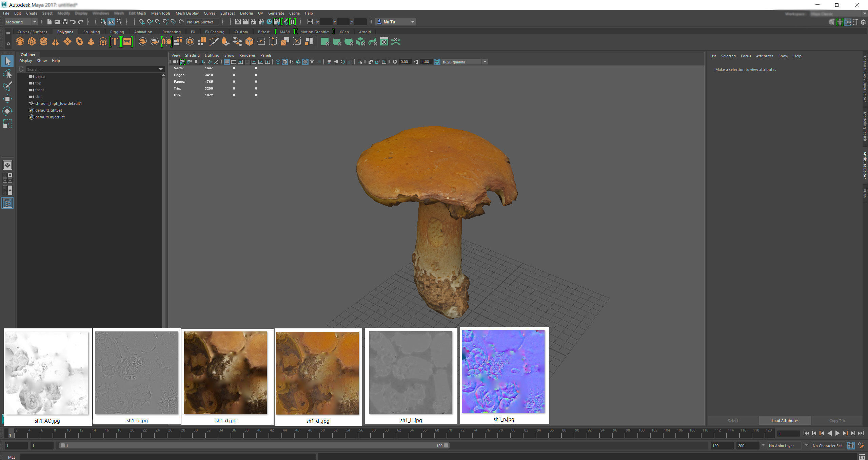
Task: Click the Open scene folder icon
Action: (x=57, y=22)
